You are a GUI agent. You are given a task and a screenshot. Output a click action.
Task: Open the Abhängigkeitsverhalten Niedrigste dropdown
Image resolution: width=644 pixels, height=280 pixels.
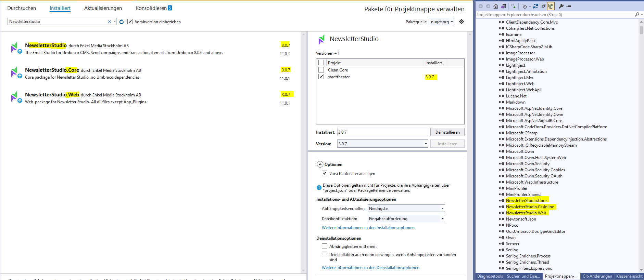click(x=406, y=208)
